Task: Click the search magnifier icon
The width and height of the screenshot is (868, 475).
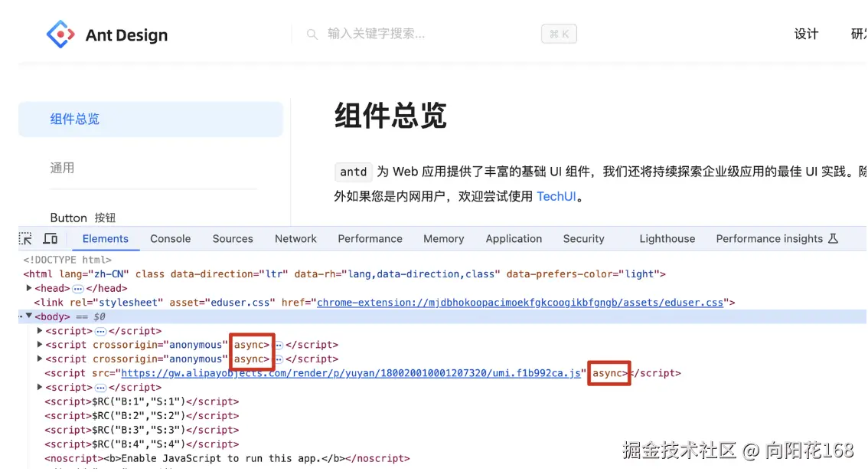Action: (312, 34)
